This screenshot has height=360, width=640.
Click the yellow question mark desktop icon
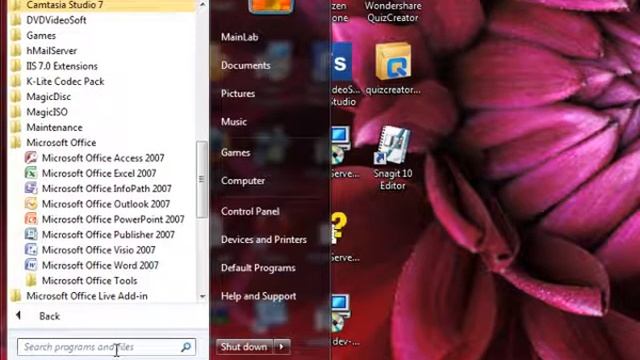pos(340,227)
